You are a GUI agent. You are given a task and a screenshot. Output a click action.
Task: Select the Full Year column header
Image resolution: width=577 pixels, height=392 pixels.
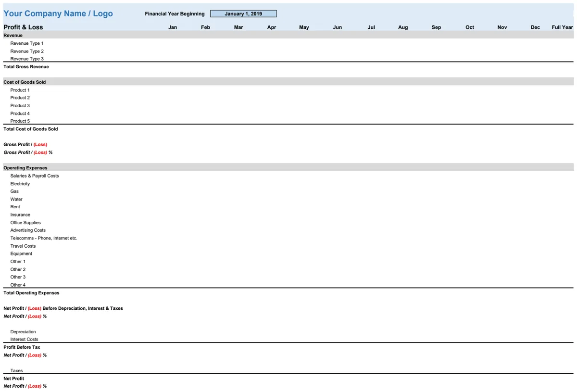(x=562, y=27)
